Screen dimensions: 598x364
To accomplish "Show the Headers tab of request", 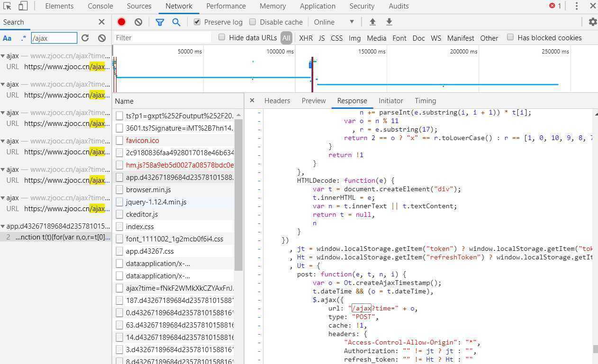I will pos(277,100).
